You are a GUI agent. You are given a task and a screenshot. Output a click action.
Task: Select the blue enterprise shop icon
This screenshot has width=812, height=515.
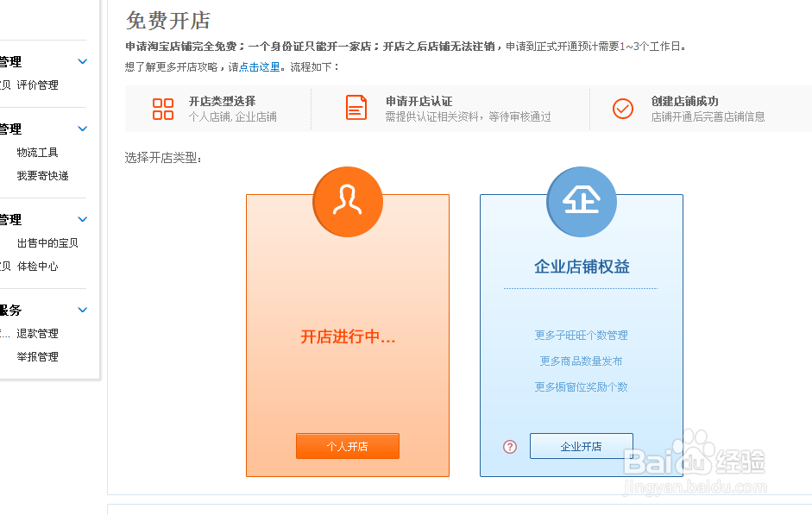(582, 202)
